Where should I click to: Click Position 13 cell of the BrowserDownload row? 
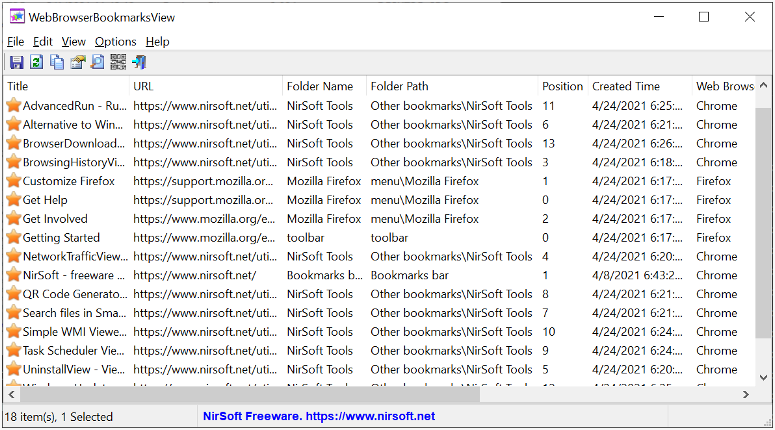(549, 143)
